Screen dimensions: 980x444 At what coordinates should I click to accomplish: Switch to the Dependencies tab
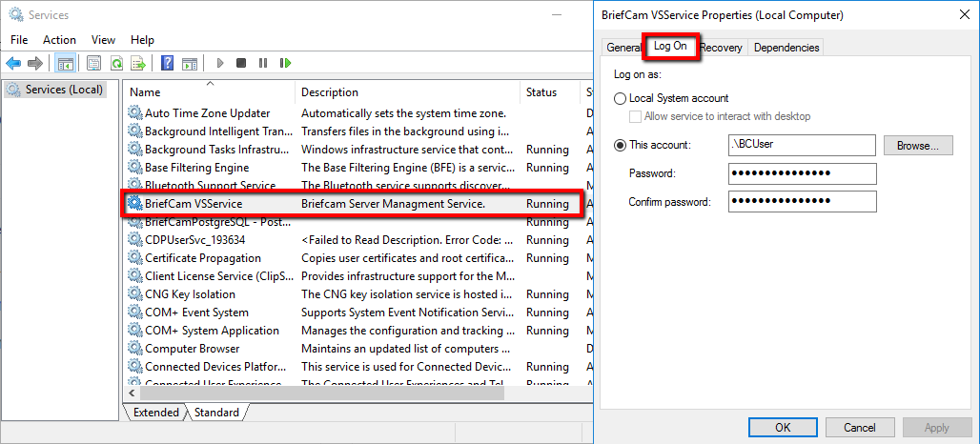pos(786,48)
